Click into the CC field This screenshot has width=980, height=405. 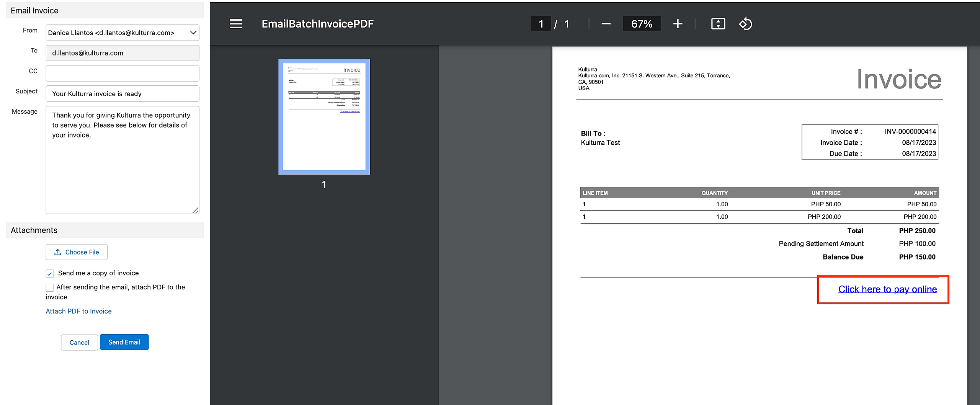(122, 73)
